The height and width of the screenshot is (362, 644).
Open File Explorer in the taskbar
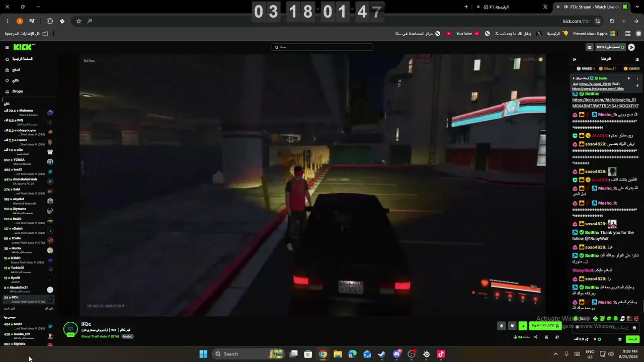pos(338,354)
